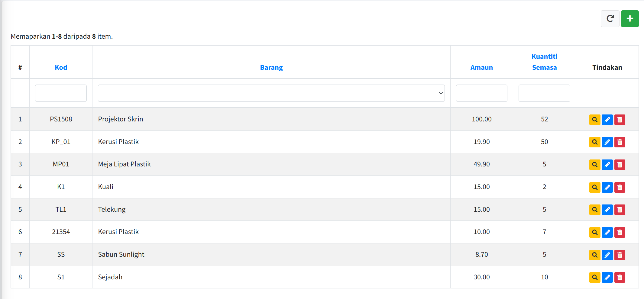View details of Projektor Skrin row
This screenshot has height=299, width=644.
tap(594, 120)
